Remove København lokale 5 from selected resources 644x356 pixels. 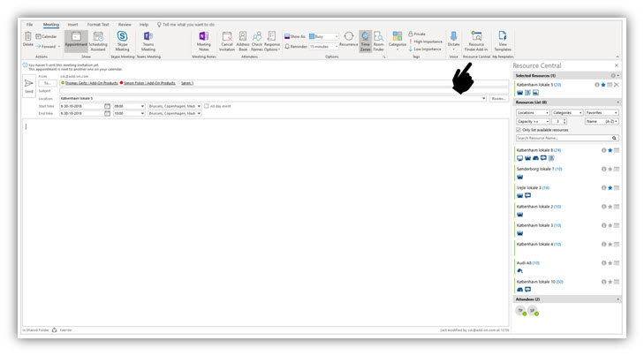coord(617,85)
